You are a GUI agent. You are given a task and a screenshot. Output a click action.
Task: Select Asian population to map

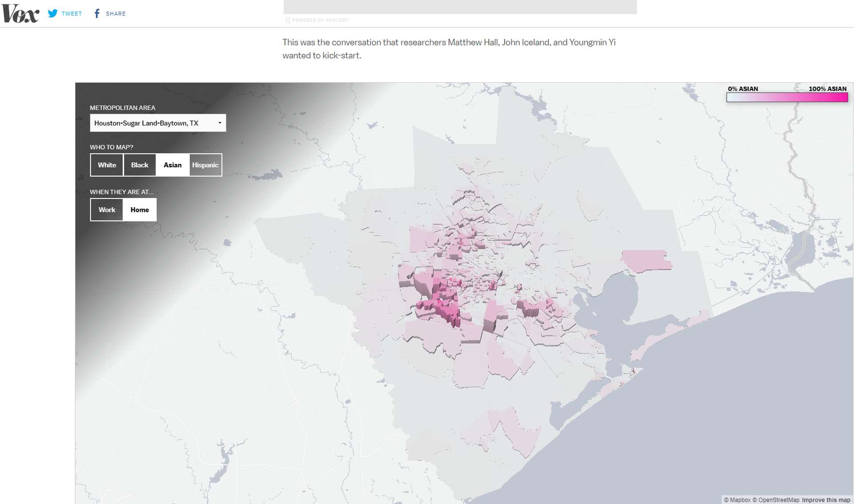(x=173, y=165)
